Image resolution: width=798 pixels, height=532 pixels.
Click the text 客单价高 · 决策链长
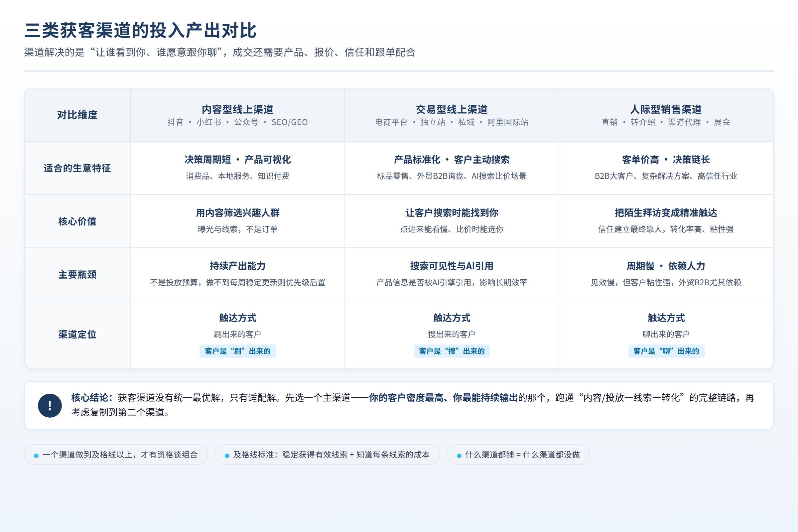666,160
